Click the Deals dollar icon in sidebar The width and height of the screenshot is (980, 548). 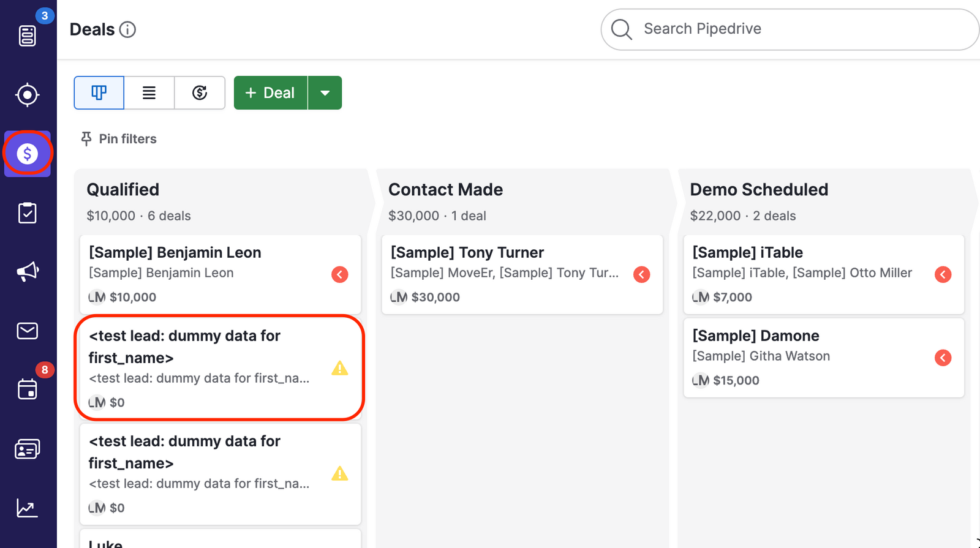pos(28,154)
